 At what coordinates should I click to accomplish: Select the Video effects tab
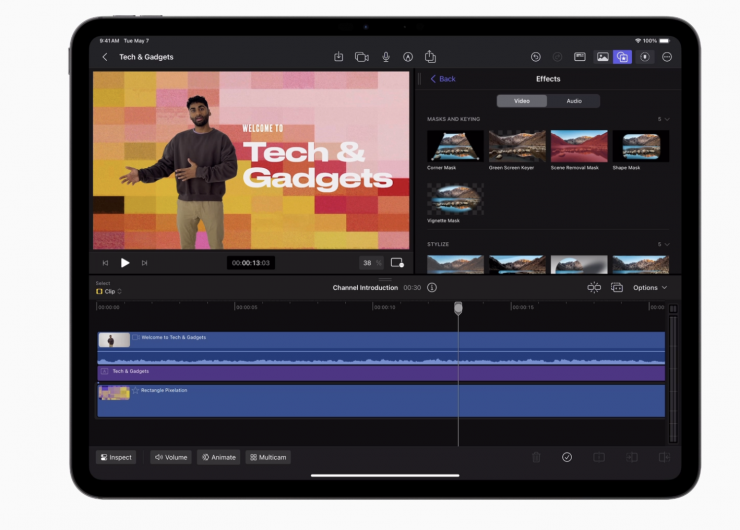(522, 101)
